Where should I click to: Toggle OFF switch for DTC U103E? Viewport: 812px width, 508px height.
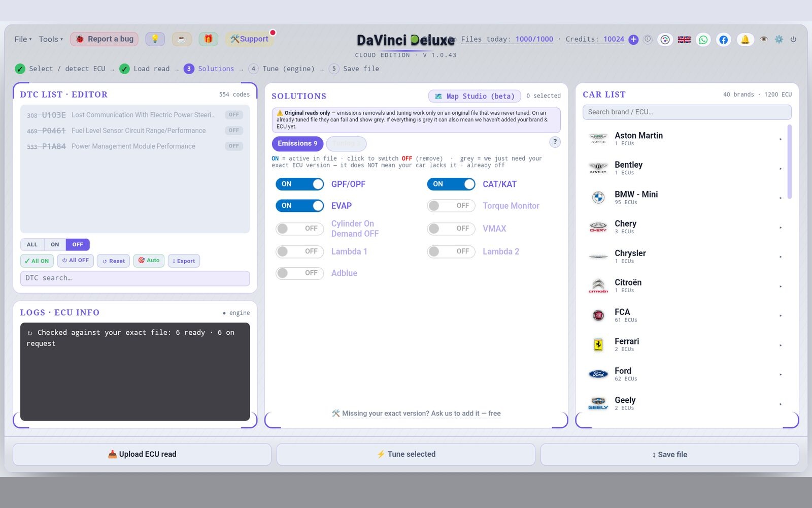(x=234, y=115)
